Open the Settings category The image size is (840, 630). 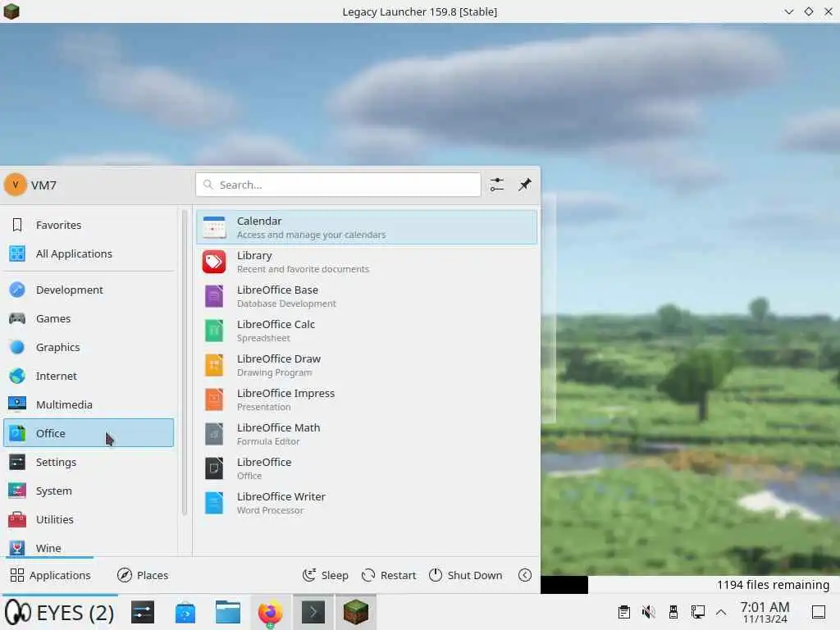click(x=89, y=462)
